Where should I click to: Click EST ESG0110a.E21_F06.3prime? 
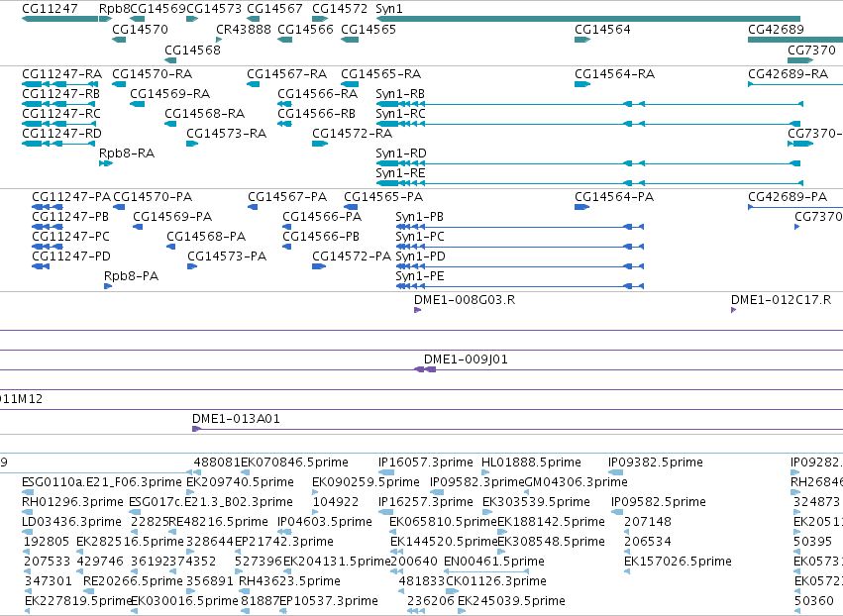(x=102, y=482)
